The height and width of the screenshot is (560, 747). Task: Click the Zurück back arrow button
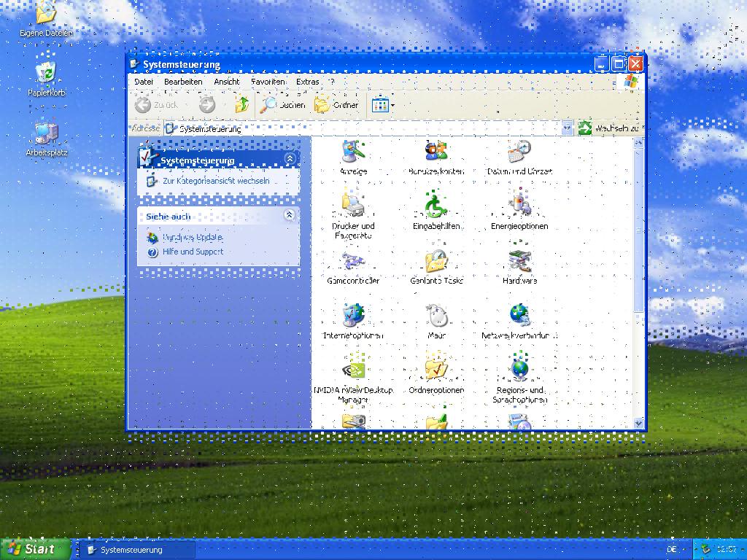(x=156, y=105)
